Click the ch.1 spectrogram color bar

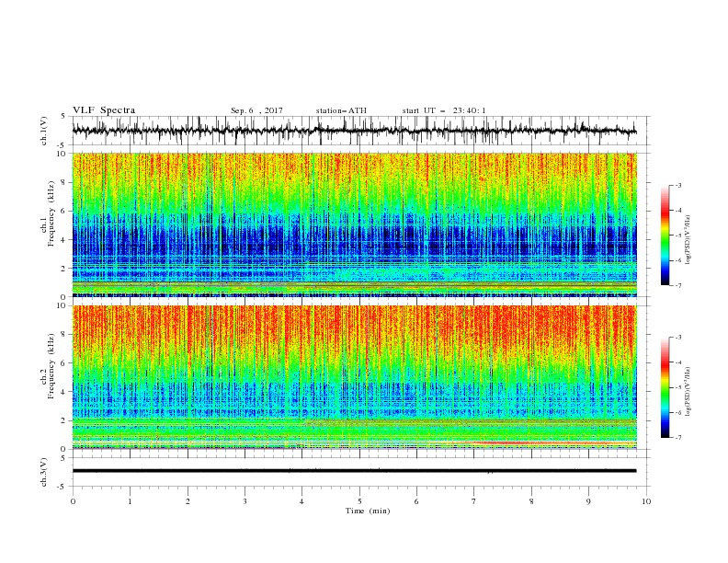665,235
